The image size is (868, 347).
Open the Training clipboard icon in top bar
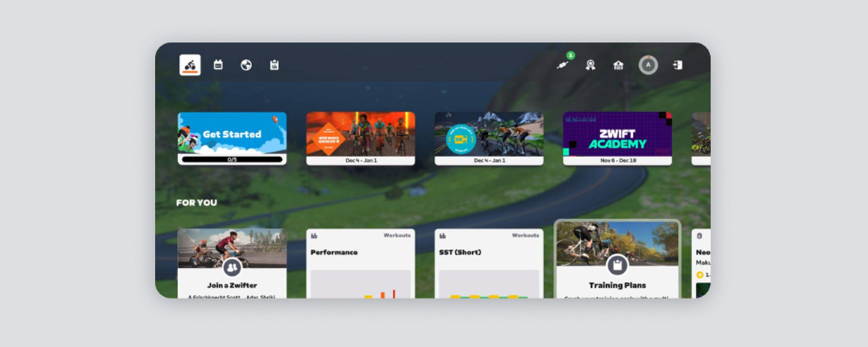pos(275,65)
